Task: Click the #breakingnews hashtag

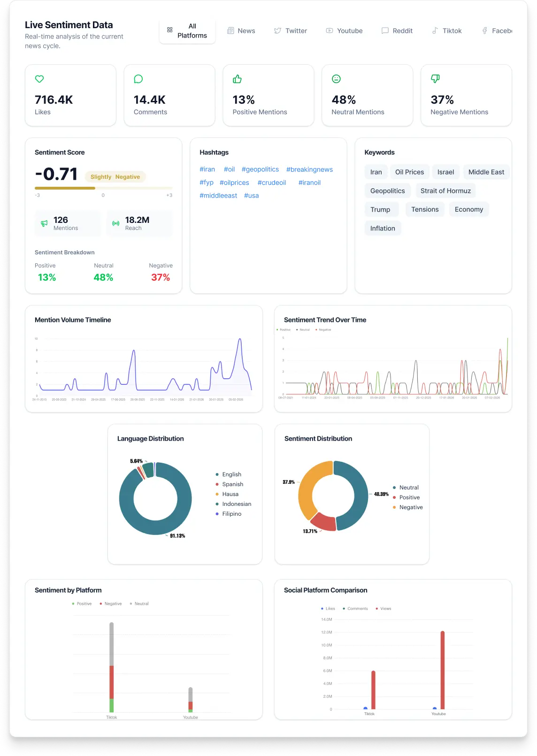Action: [x=309, y=169]
